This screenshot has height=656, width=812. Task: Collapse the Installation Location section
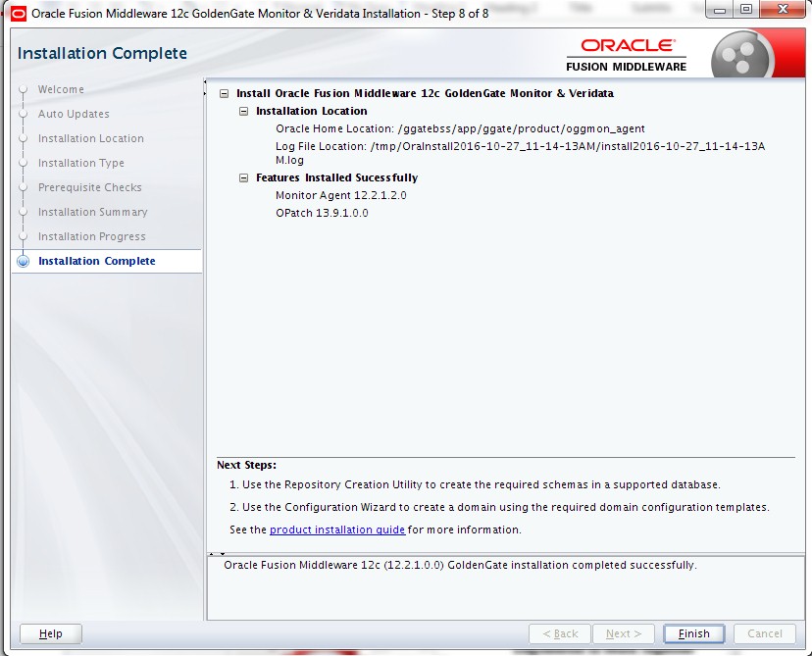243,112
